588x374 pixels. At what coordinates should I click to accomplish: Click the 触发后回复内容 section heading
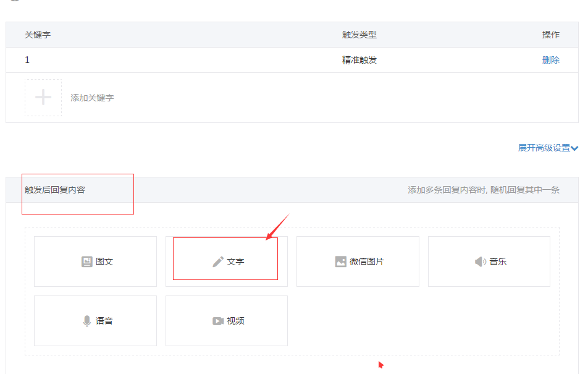click(55, 190)
